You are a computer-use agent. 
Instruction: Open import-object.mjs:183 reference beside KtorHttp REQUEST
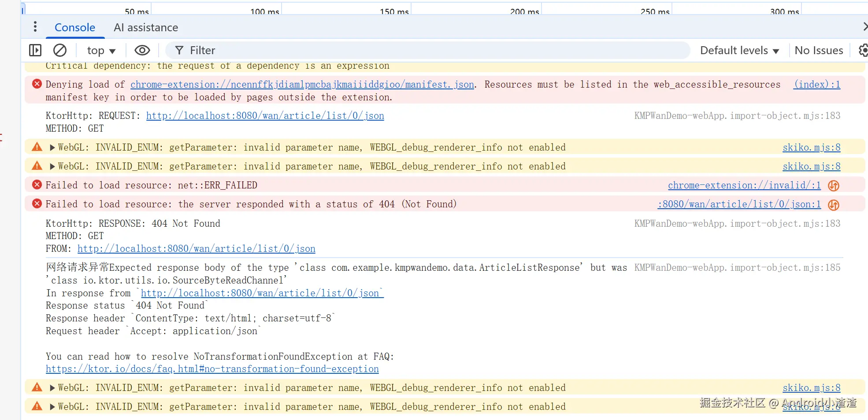point(738,116)
